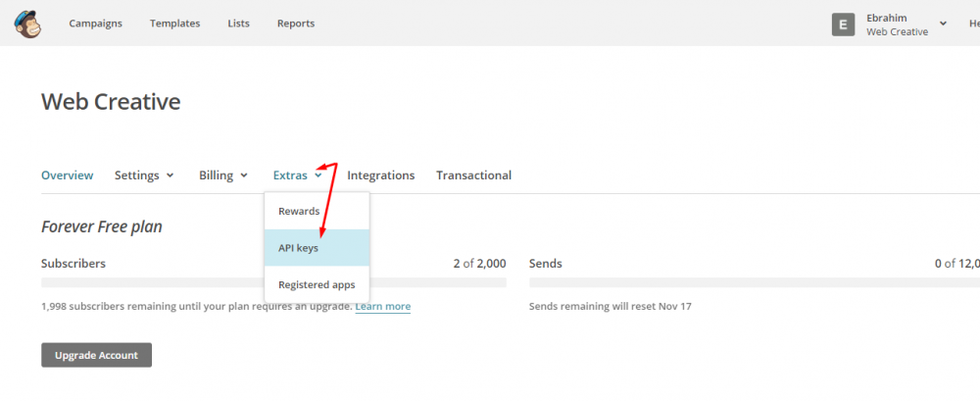Click the Mailchimp monkey logo

coord(27,24)
